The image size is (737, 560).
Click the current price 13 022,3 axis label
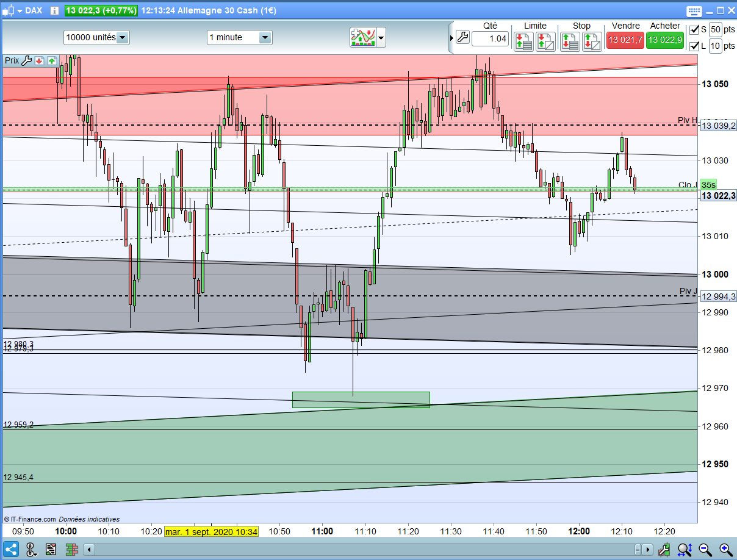[718, 196]
